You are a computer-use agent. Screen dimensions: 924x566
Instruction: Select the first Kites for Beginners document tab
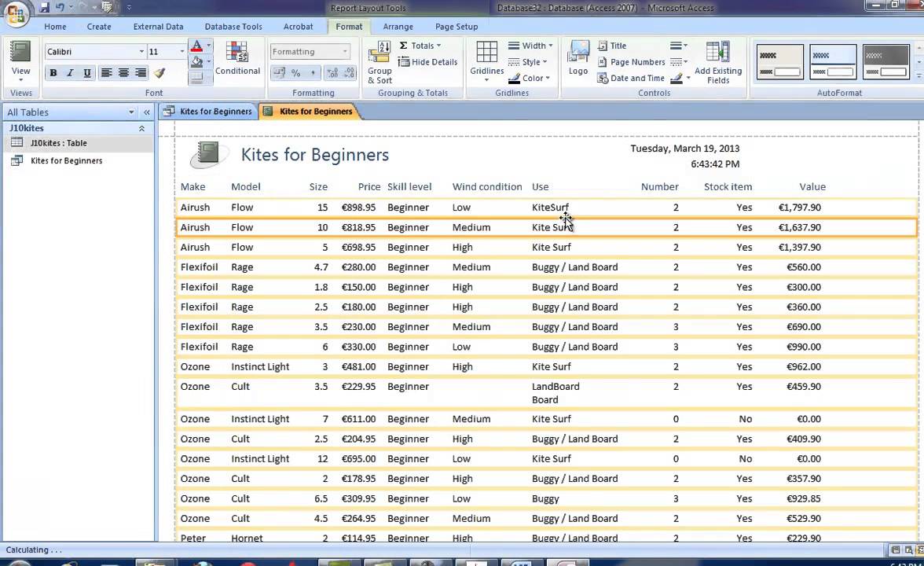tap(208, 111)
